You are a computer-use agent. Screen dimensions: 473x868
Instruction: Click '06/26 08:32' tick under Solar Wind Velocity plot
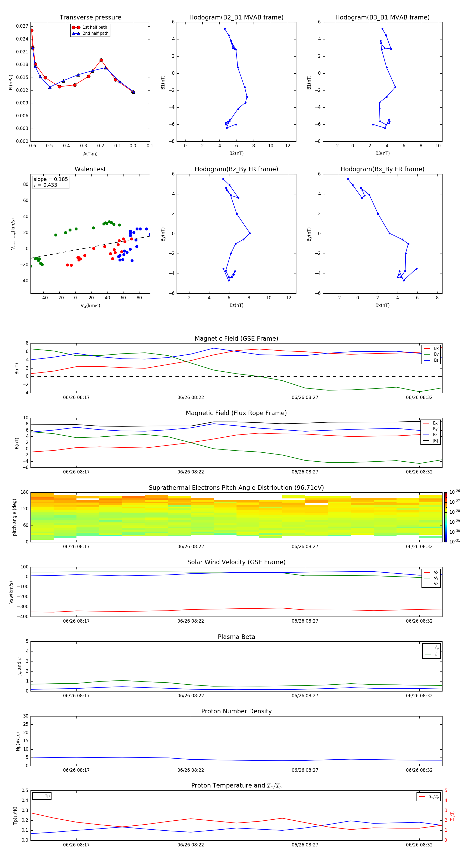click(419, 621)
